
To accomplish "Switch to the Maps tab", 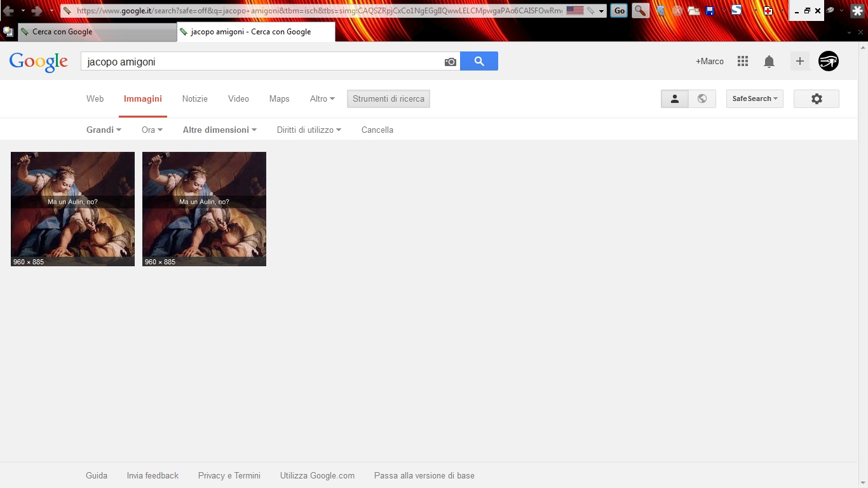I will pos(280,98).
